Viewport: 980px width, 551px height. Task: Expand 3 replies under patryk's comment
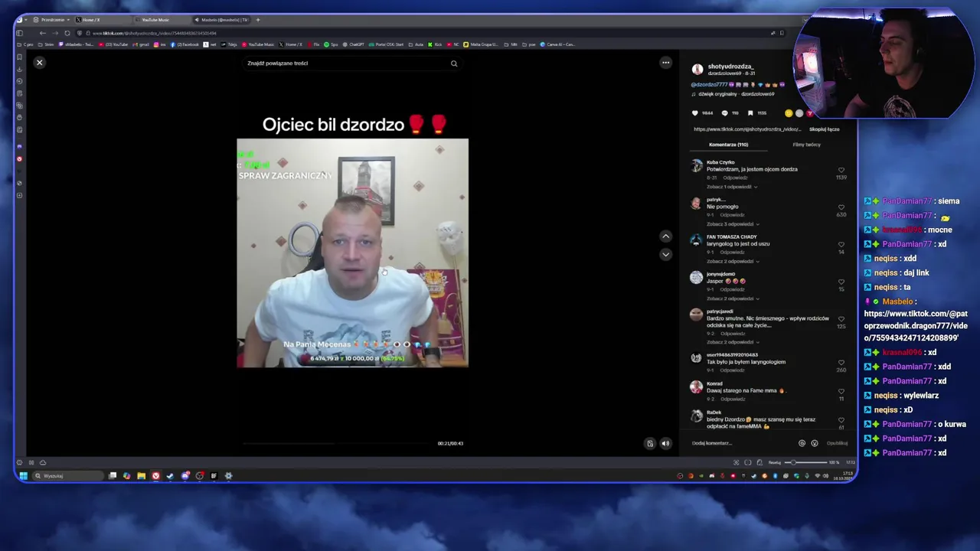(x=732, y=224)
